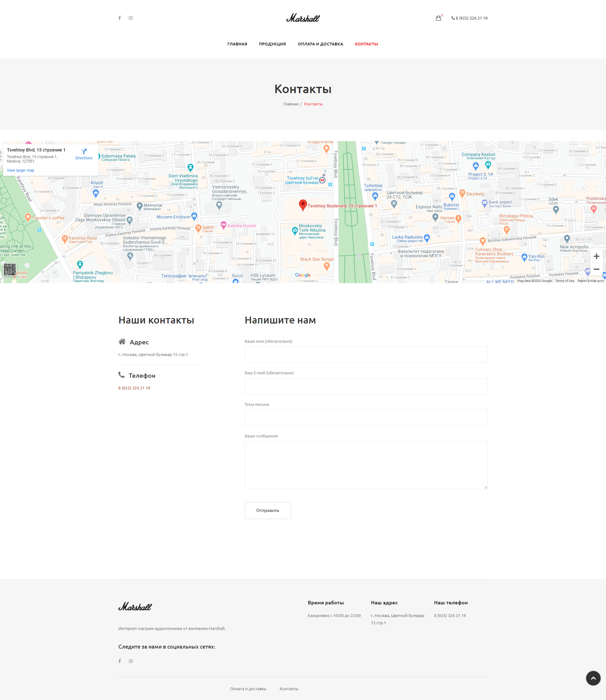Go to the ГЛАВНАЯ menu item
This screenshot has width=606, height=700.
click(237, 44)
